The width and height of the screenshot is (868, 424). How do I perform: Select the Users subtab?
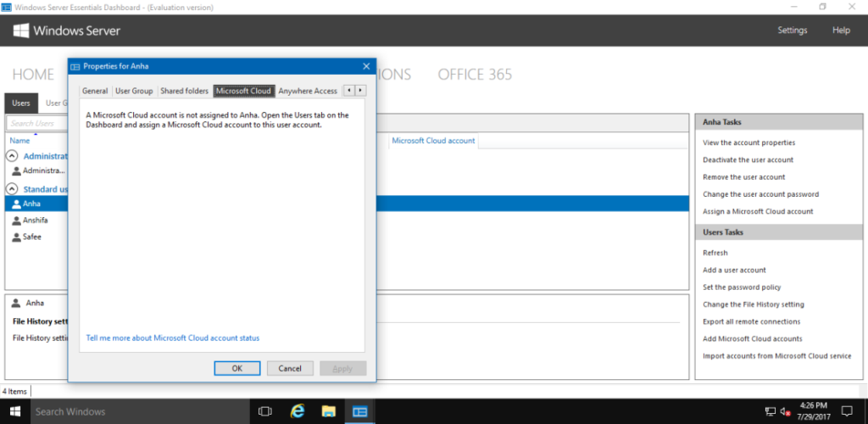21,103
